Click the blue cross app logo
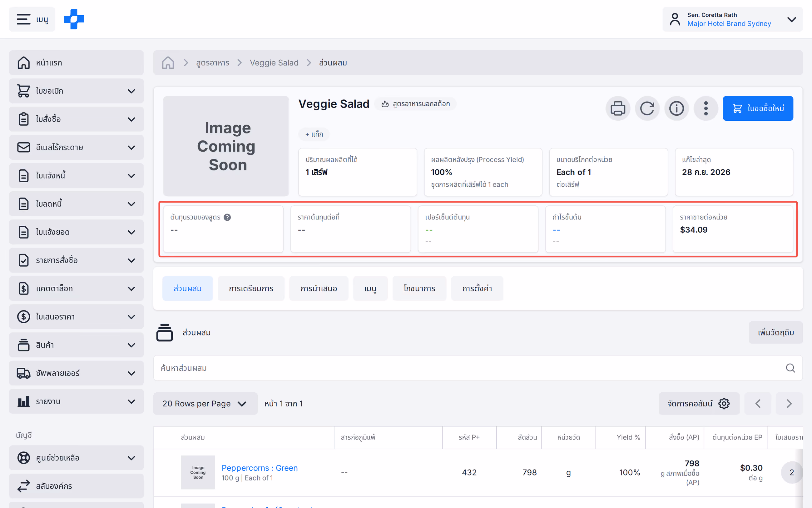812x508 pixels. pos(74,19)
